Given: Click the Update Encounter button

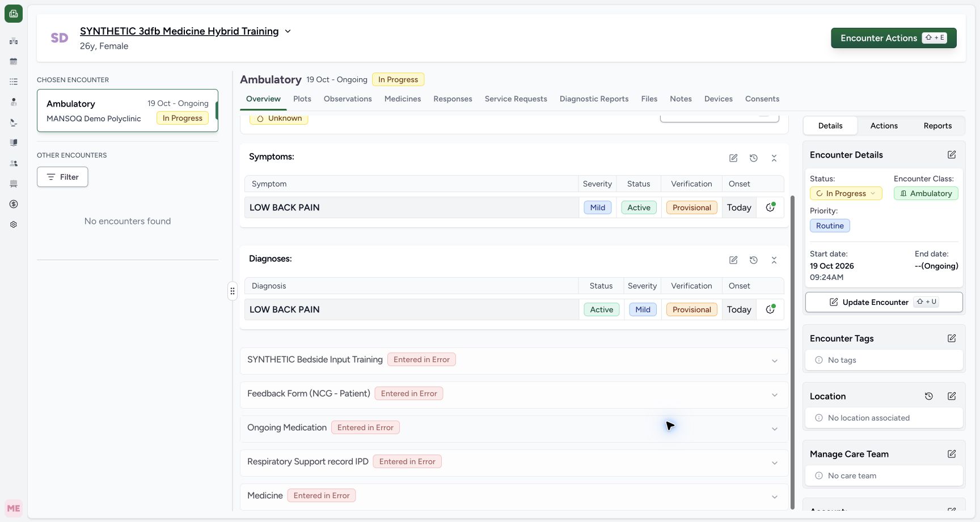Looking at the screenshot, I should pyautogui.click(x=884, y=302).
